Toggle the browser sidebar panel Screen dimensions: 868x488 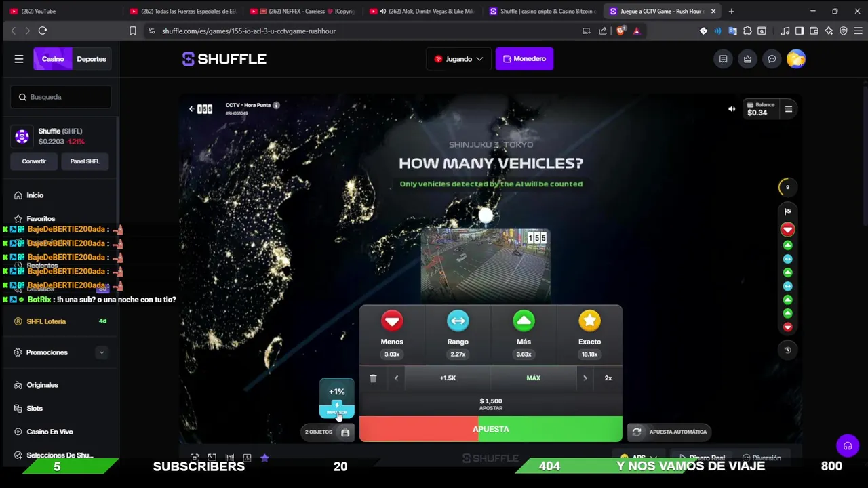[800, 30]
